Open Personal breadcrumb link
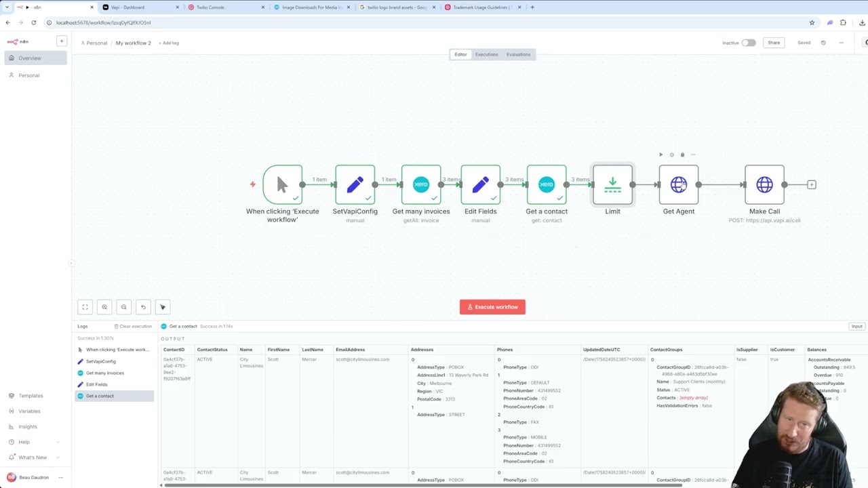Screen dimensions: 868x488 tap(94, 43)
